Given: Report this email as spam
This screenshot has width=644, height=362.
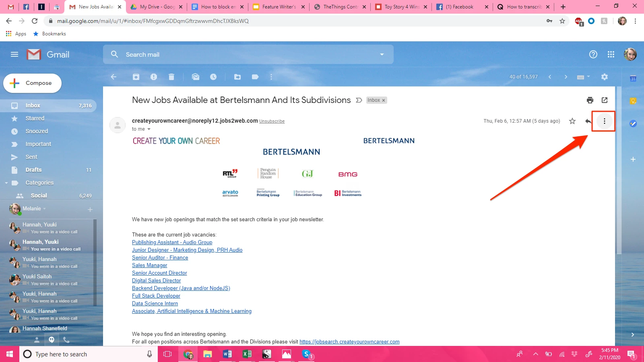Looking at the screenshot, I should point(154,77).
